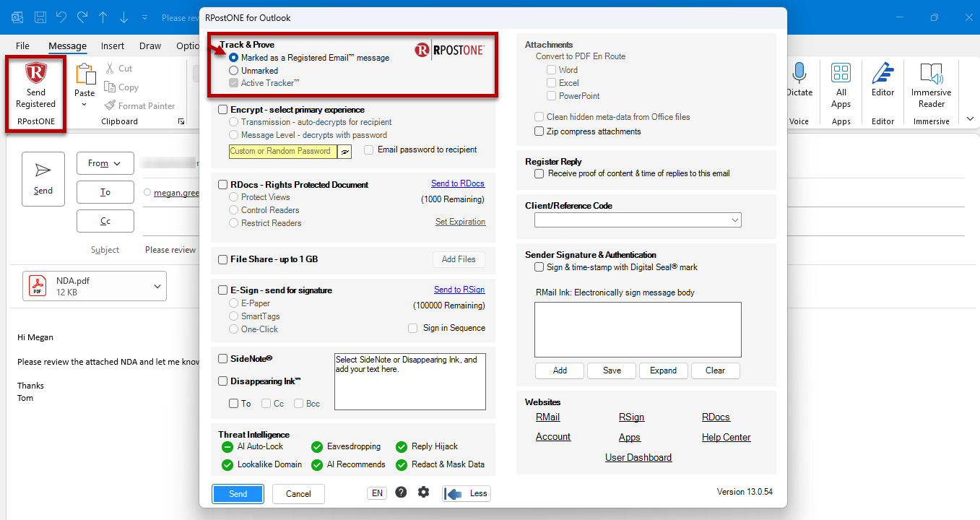
Task: Click the Redo arrow in quick access toolbar
Action: 82,17
